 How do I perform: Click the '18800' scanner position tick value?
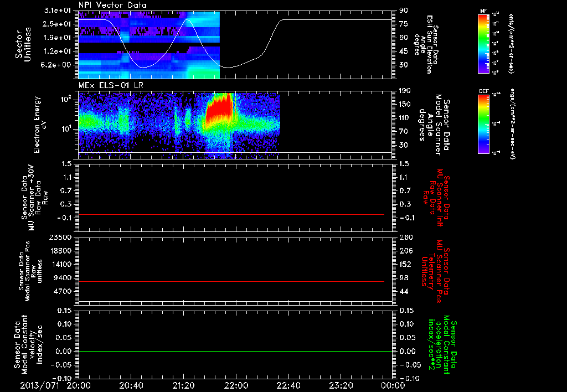(x=60, y=251)
